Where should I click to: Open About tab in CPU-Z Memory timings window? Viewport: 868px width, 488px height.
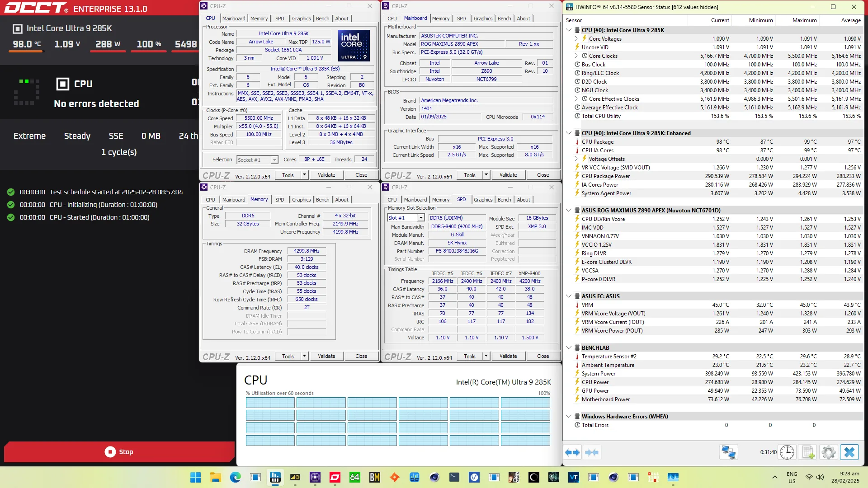point(342,200)
